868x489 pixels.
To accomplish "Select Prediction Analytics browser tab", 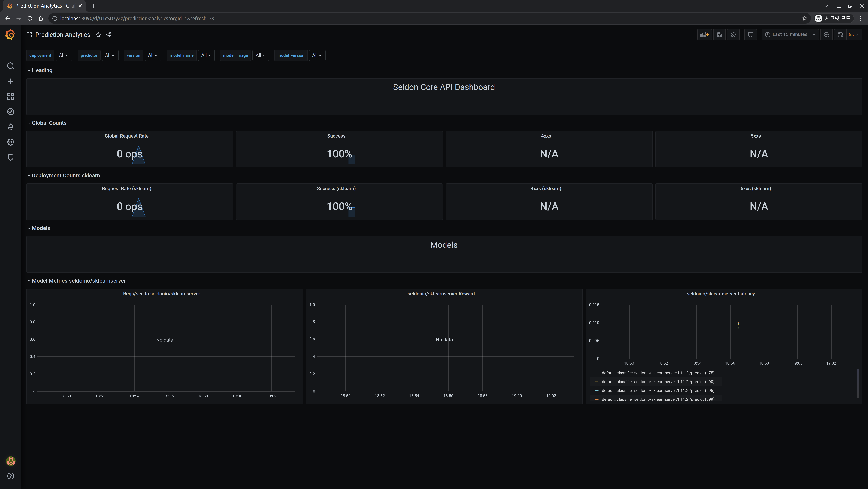I will click(x=44, y=6).
